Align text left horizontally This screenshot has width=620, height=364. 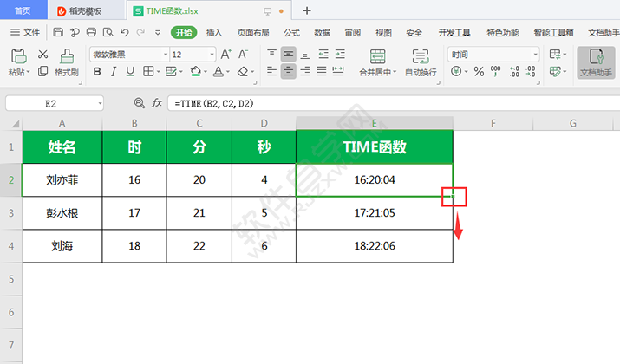pyautogui.click(x=271, y=72)
